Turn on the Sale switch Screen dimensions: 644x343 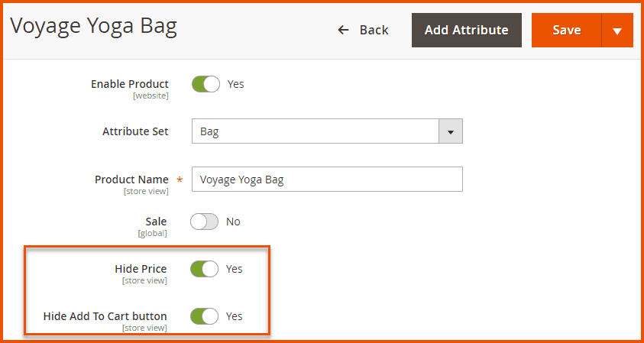pos(205,222)
